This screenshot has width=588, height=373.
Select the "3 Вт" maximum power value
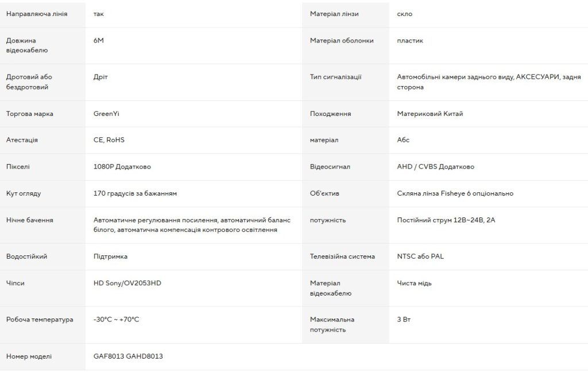coord(404,319)
